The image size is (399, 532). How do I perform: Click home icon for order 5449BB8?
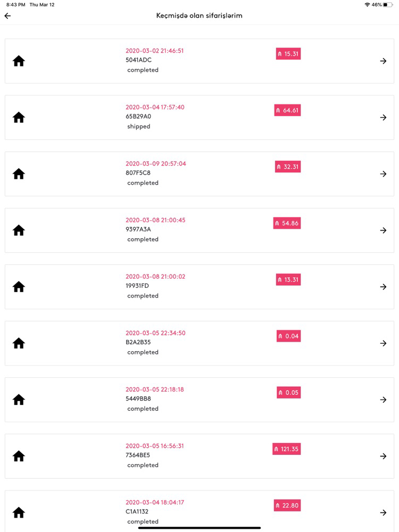click(x=19, y=400)
